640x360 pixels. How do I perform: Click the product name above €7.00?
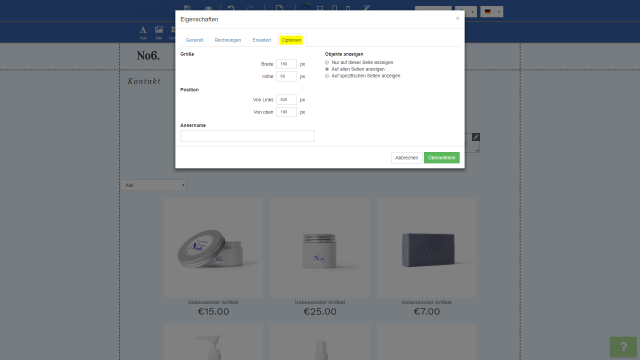tap(427, 302)
